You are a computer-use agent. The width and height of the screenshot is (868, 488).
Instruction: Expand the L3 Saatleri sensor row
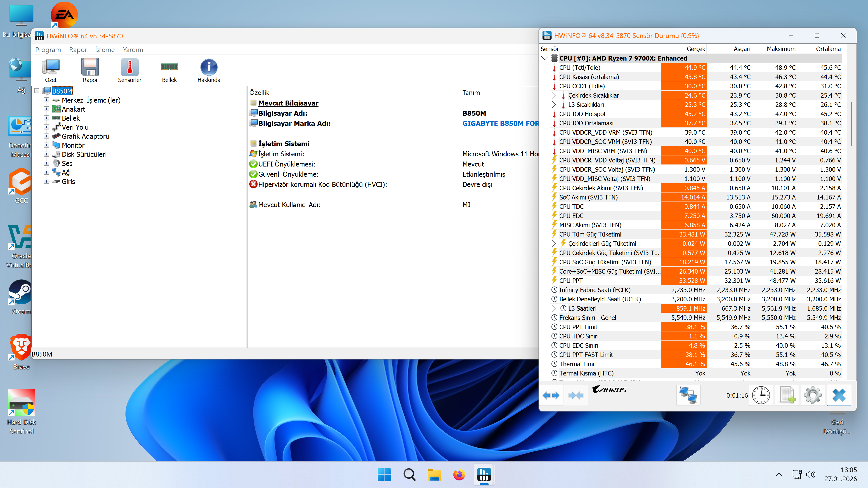pos(554,308)
